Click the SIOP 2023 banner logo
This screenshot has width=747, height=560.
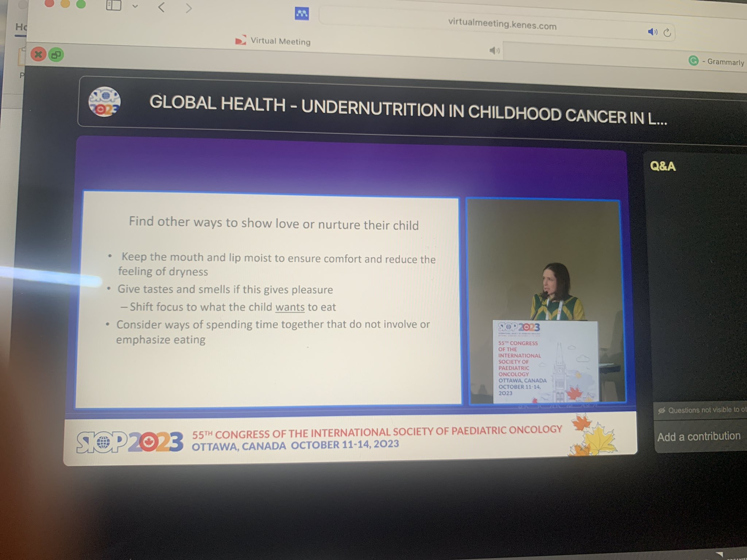pos(129,442)
